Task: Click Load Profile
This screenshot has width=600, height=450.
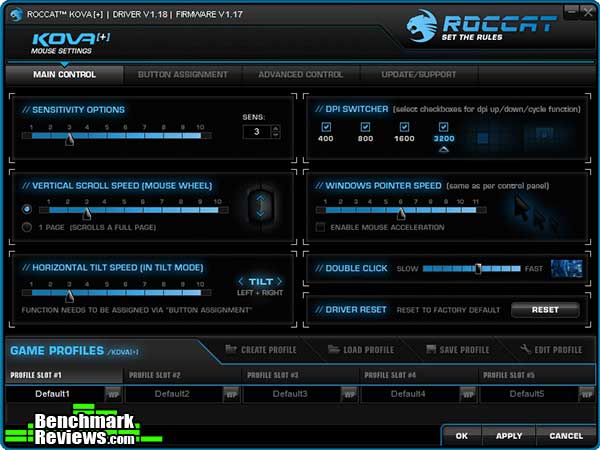Action: (361, 350)
